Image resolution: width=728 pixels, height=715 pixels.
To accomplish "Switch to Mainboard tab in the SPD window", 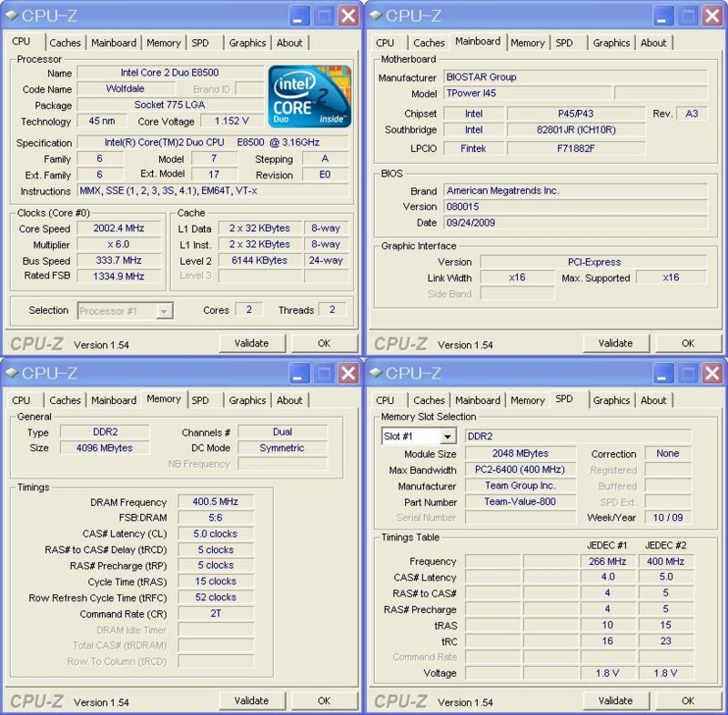I will [478, 400].
